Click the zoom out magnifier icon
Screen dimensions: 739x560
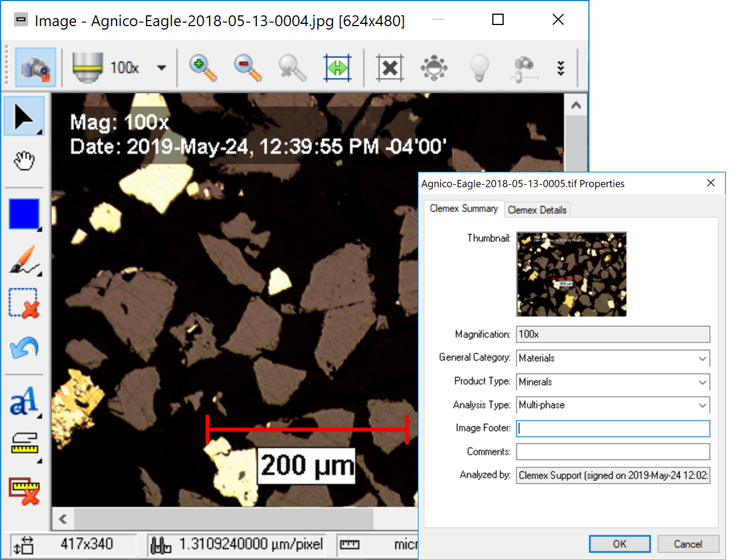pyautogui.click(x=248, y=68)
